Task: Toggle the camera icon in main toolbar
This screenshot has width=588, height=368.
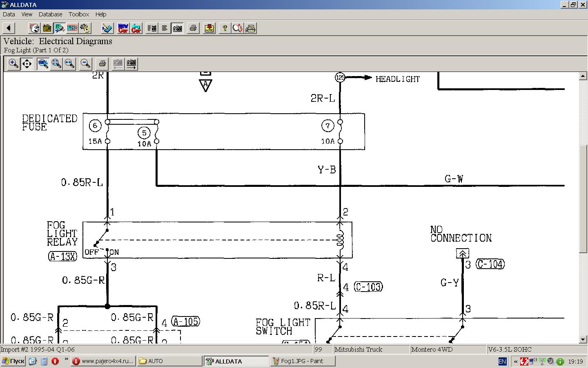Action: (178, 28)
